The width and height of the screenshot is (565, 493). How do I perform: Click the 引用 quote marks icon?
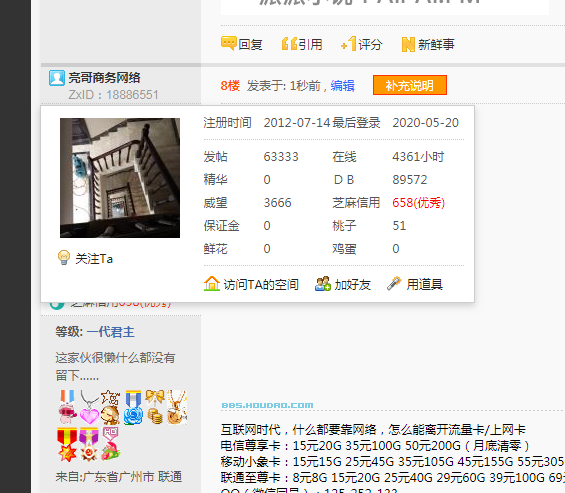click(289, 44)
